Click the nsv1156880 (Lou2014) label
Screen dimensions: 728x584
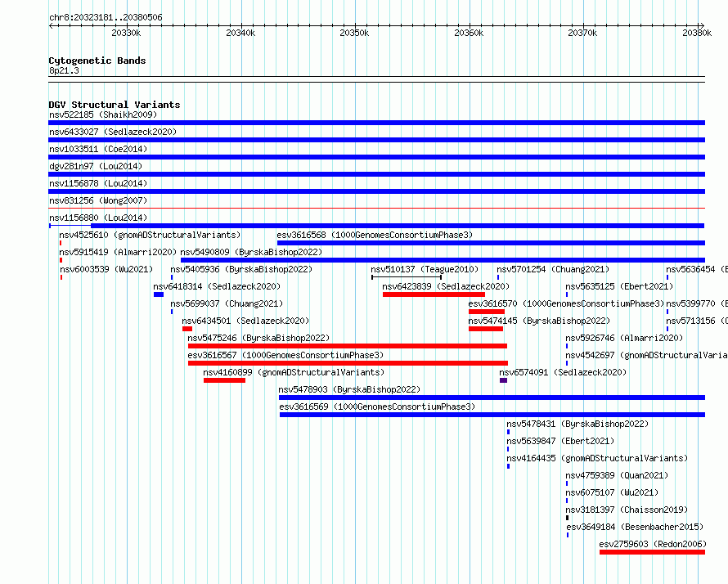[98, 218]
